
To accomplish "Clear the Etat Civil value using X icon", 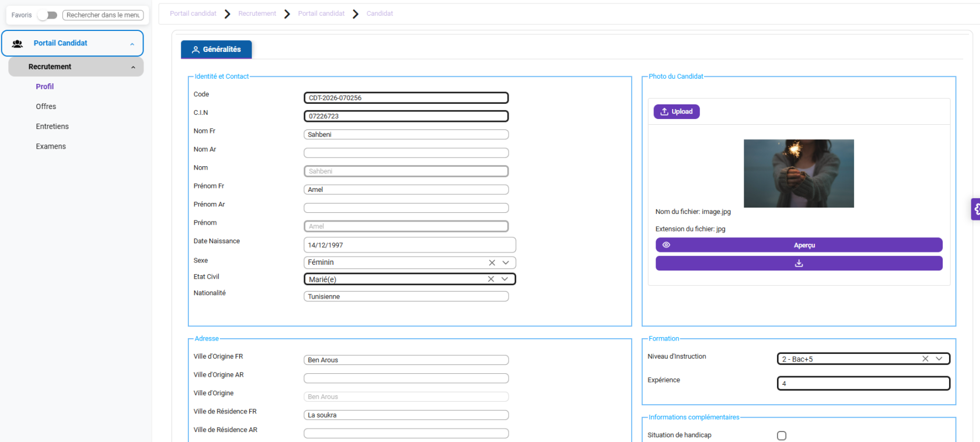I will coord(491,279).
